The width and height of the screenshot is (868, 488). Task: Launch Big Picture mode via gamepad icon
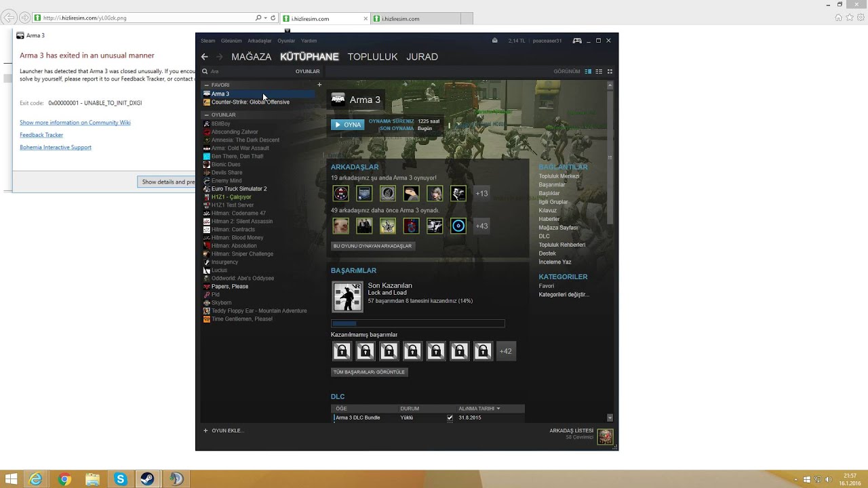click(577, 41)
